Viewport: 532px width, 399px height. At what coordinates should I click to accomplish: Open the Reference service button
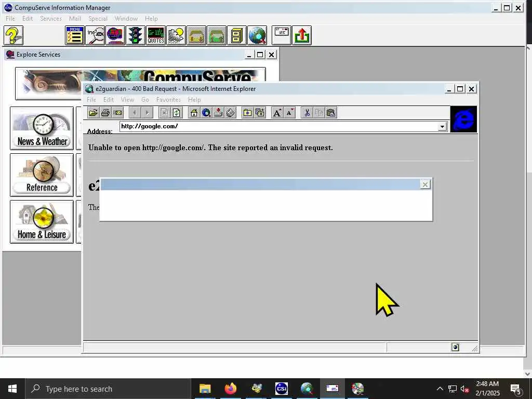(42, 175)
